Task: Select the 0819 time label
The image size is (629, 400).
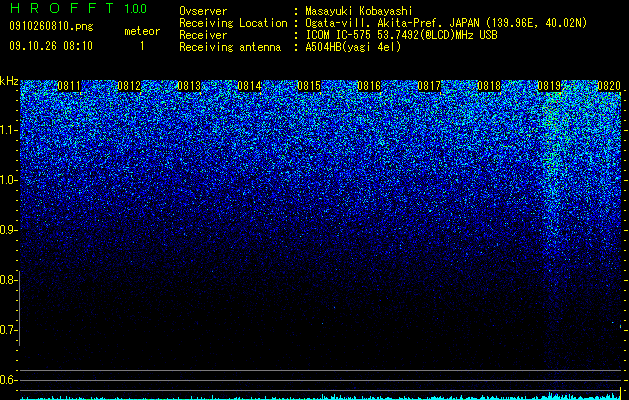Action: point(549,86)
